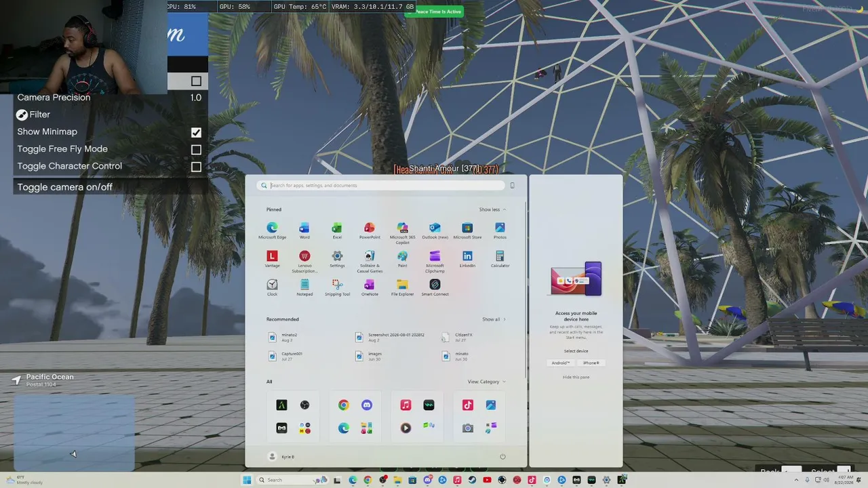Open recommended file minato2
This screenshot has width=868, height=488.
click(283, 337)
